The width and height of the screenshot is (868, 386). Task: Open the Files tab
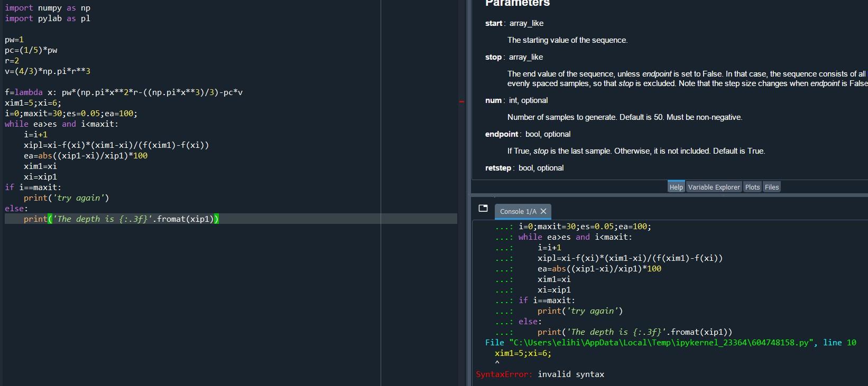772,187
